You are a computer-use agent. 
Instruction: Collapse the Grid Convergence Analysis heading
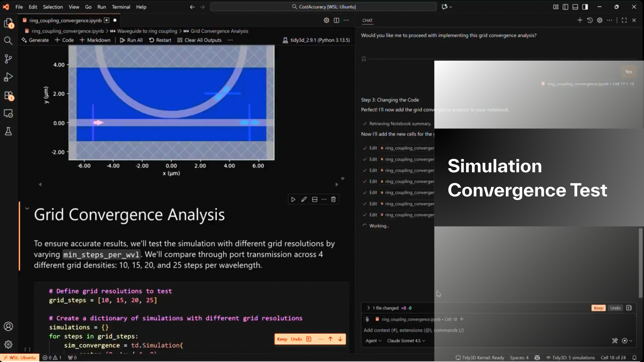(27, 208)
